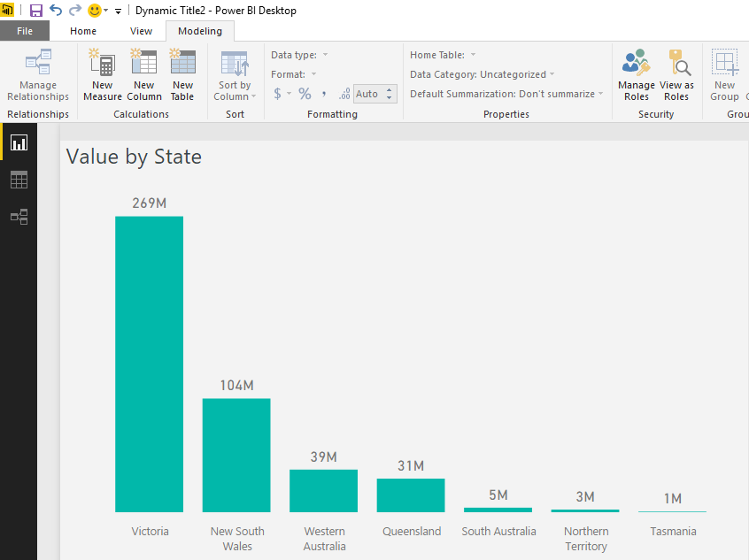The height and width of the screenshot is (560, 749).
Task: Open the Sort by Column menu
Action: [x=235, y=75]
